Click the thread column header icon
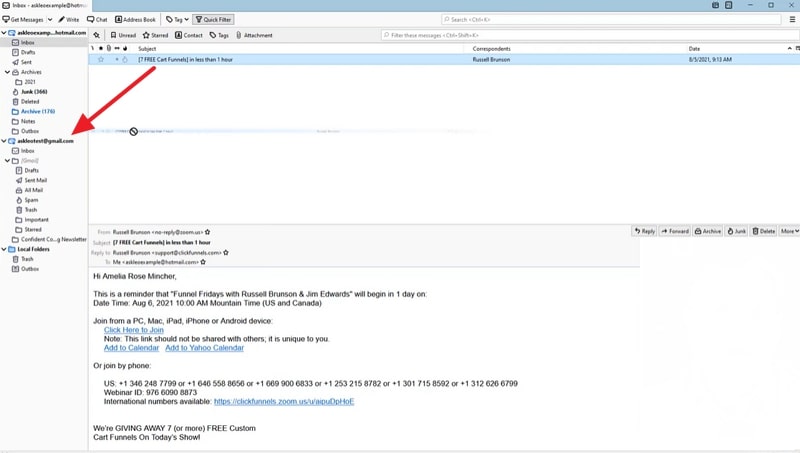 tap(92, 48)
